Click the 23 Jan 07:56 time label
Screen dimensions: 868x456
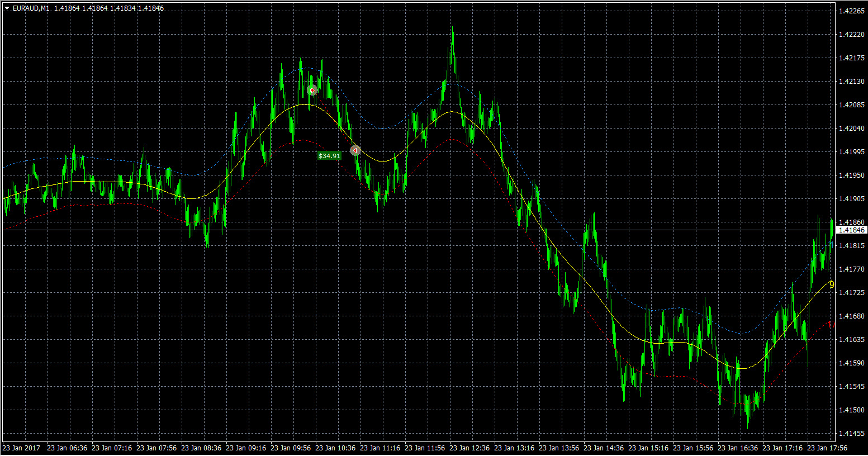click(x=156, y=448)
